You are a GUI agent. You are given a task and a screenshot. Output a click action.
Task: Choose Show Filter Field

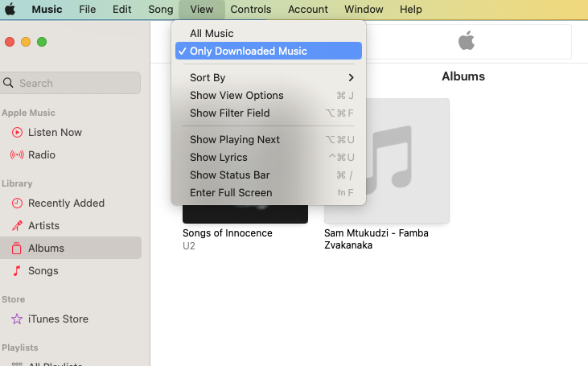pos(268,113)
